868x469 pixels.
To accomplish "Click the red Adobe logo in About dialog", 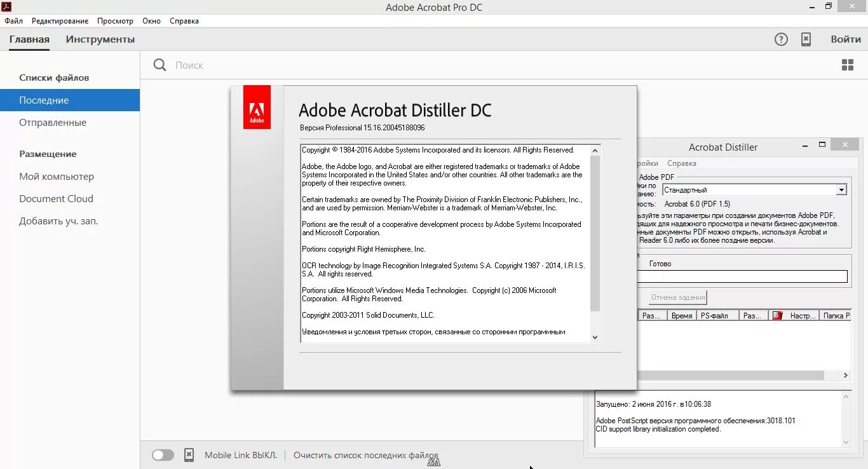I will point(257,107).
